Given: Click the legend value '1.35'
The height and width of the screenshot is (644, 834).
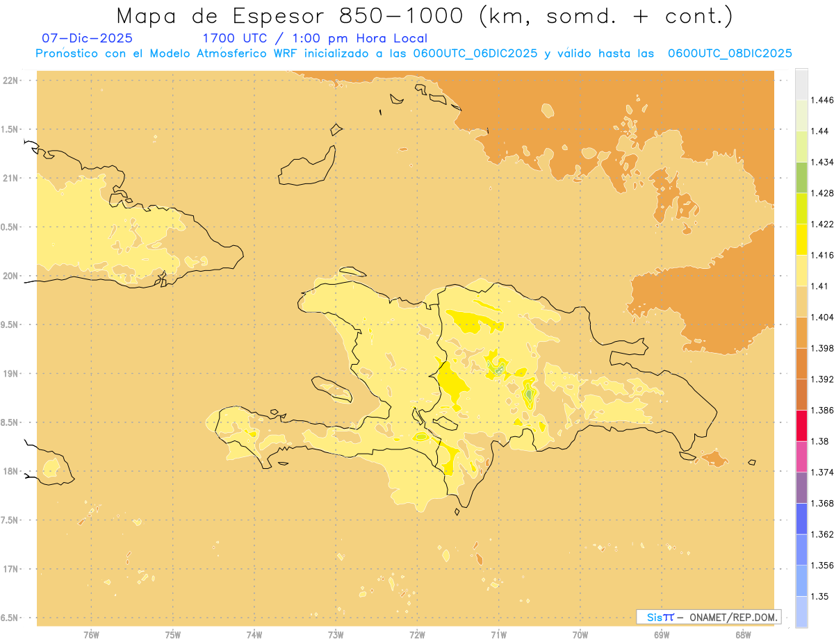Looking at the screenshot, I should (820, 596).
